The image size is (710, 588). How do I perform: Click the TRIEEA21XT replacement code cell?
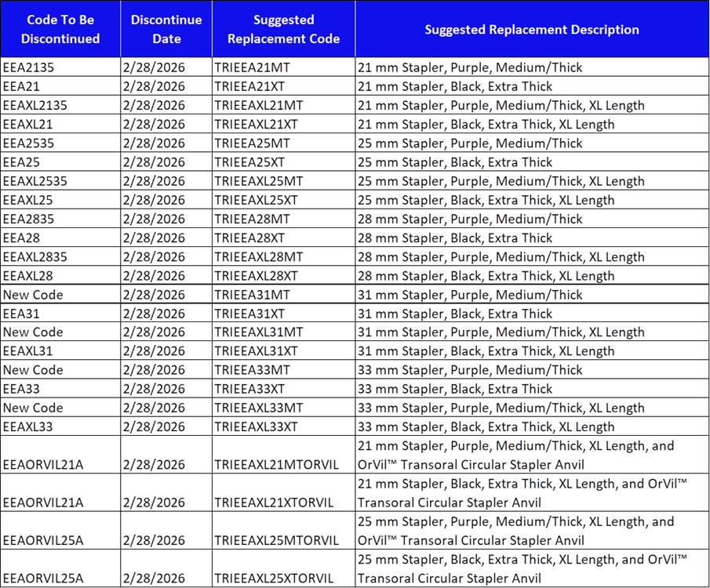point(249,86)
